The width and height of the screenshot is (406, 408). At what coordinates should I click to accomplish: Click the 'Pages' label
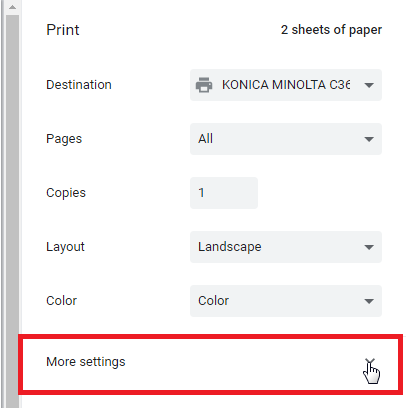coord(64,139)
